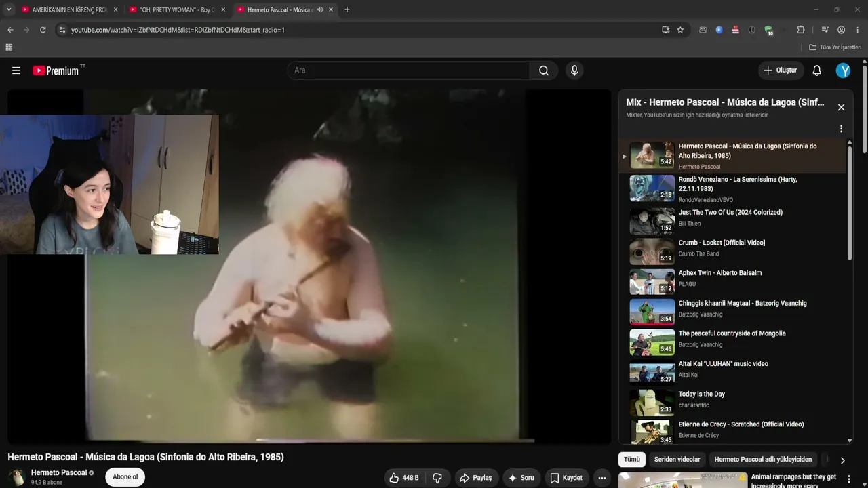
Task: Select current Hermeto Pascoal playlist item
Action: (x=732, y=156)
